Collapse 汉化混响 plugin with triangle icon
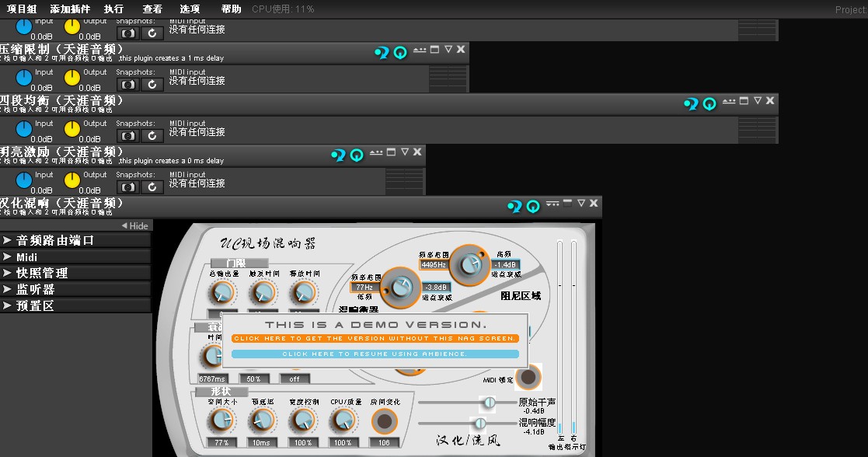The image size is (868, 457). pos(581,203)
